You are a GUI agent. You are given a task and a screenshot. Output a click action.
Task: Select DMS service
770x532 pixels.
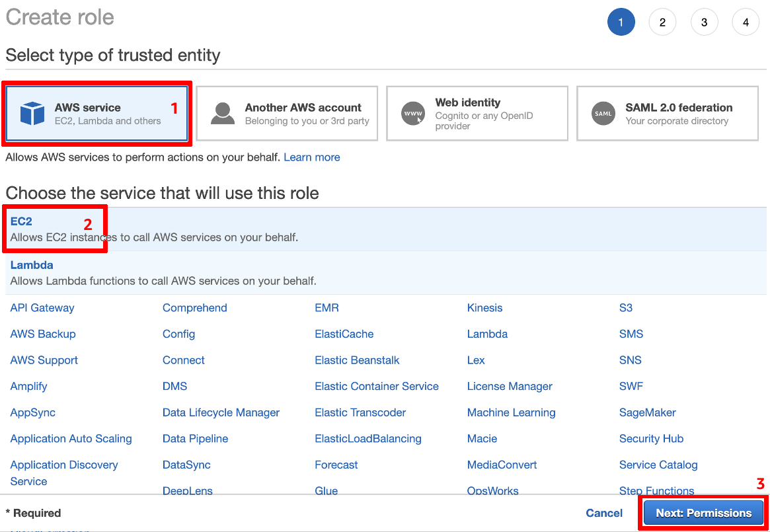175,386
